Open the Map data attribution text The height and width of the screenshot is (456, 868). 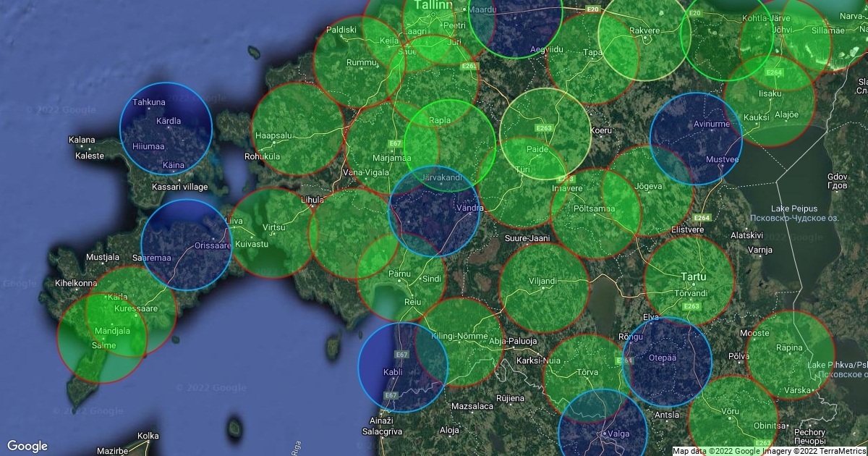pos(769,451)
